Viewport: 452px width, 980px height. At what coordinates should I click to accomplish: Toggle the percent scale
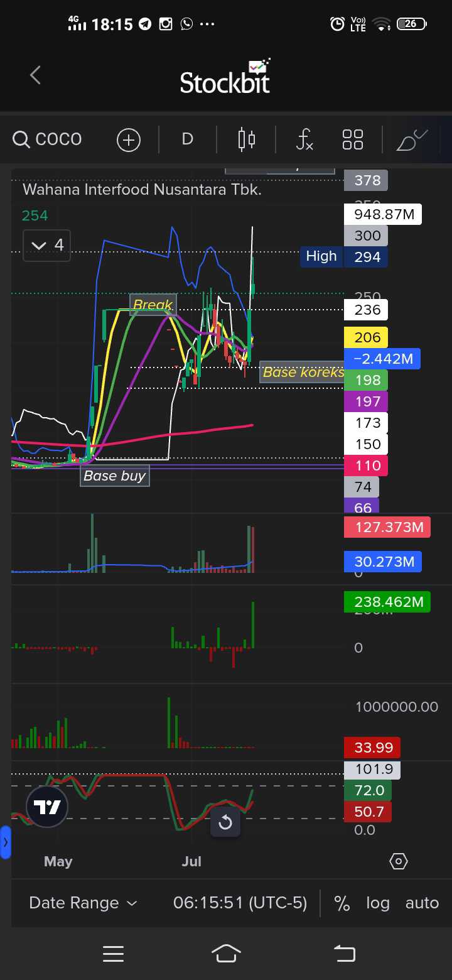(x=342, y=903)
